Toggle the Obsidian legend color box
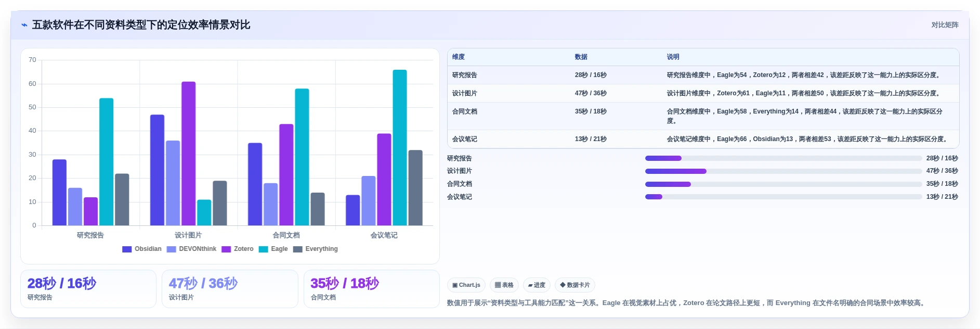 pyautogui.click(x=127, y=249)
